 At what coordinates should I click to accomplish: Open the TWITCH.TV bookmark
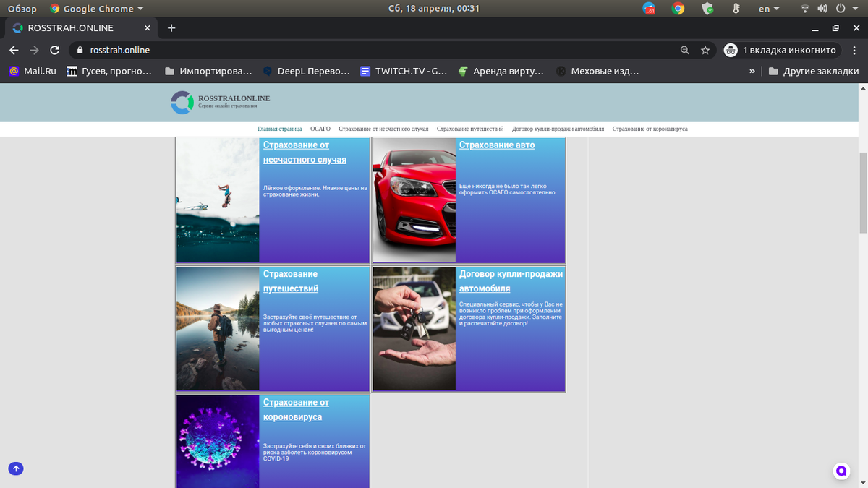coord(404,72)
